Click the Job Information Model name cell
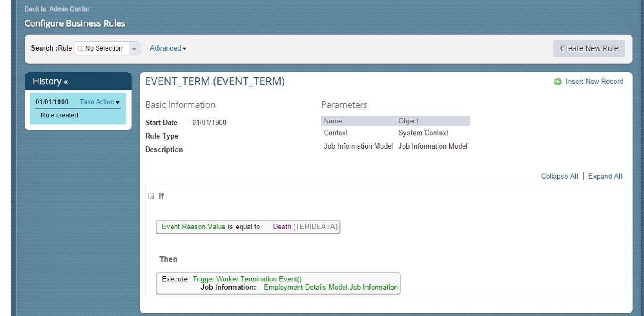 (x=358, y=146)
